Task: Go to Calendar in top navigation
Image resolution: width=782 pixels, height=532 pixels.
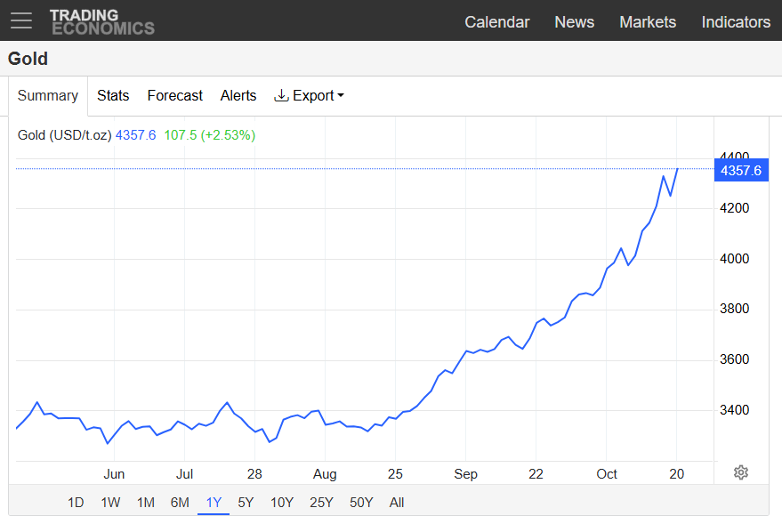Action: click(496, 22)
